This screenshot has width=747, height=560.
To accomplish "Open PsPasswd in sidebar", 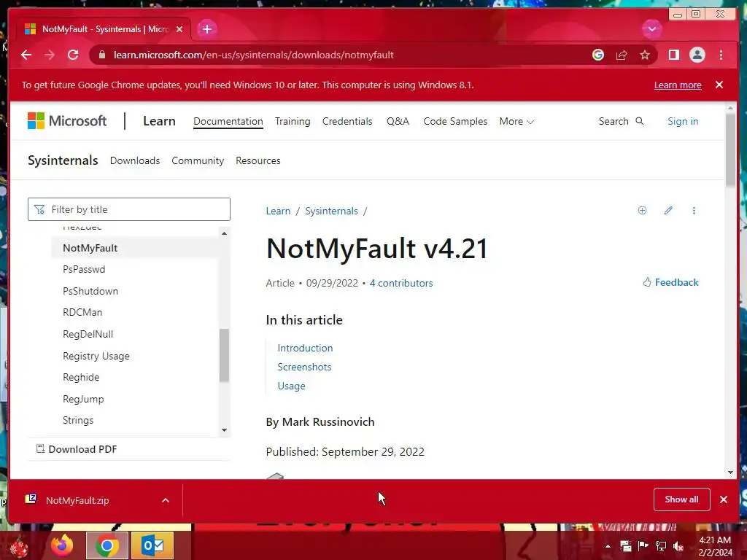I will click(84, 269).
